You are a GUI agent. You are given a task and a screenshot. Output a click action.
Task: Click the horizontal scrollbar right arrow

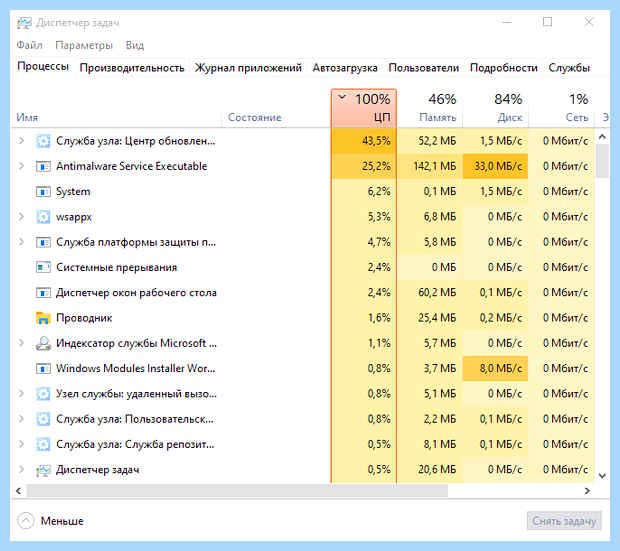tap(587, 491)
